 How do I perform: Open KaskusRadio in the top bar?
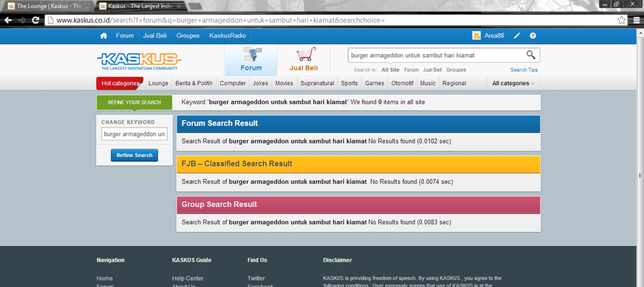point(228,36)
